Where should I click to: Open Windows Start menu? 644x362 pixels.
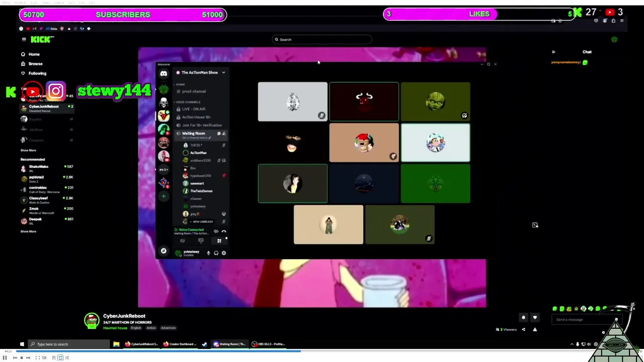pos(22,344)
